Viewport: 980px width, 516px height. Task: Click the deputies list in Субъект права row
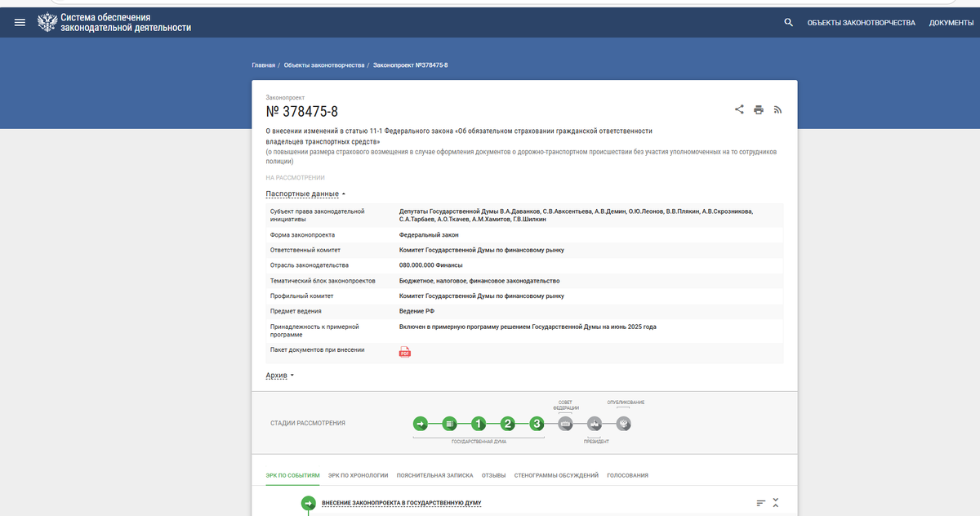(x=576, y=215)
